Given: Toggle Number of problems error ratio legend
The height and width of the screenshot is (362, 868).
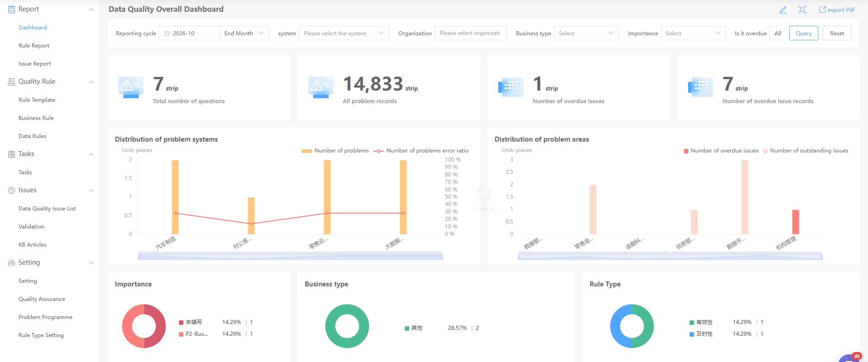Looking at the screenshot, I should [x=421, y=151].
